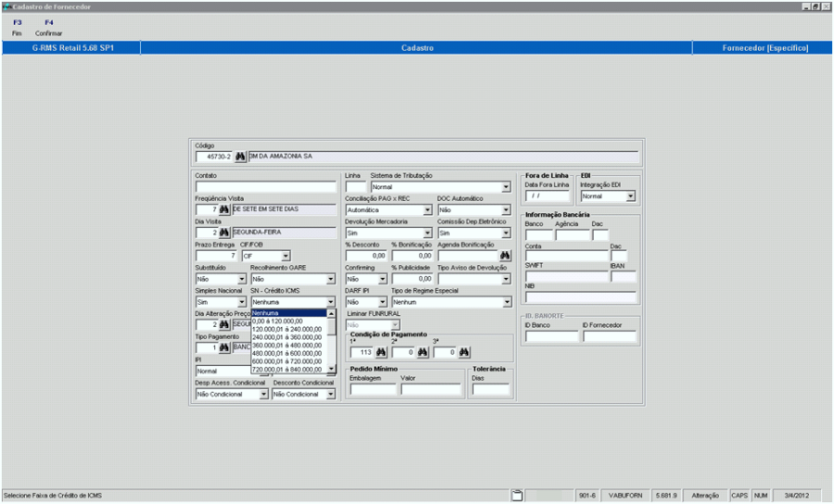This screenshot has height=504, width=834.
Task: Click VABUFORN in status bar
Action: pyautogui.click(x=625, y=496)
